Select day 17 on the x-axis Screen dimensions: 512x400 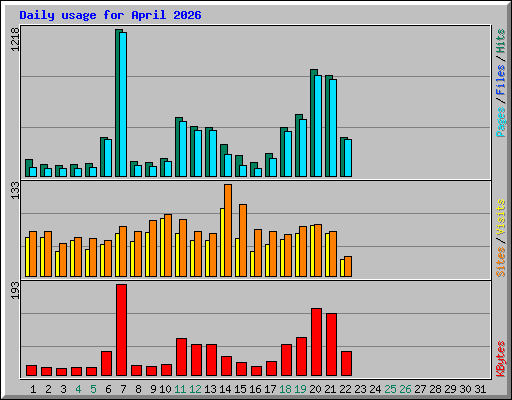(270, 389)
